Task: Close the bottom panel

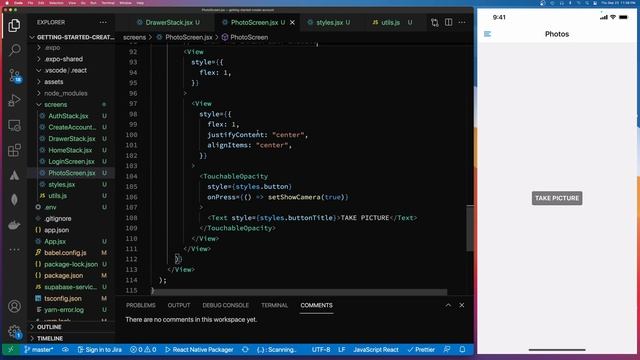Action: click(462, 305)
